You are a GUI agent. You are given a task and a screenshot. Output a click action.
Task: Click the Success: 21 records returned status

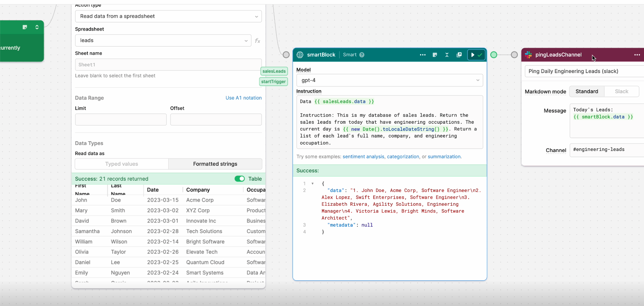[x=112, y=179]
